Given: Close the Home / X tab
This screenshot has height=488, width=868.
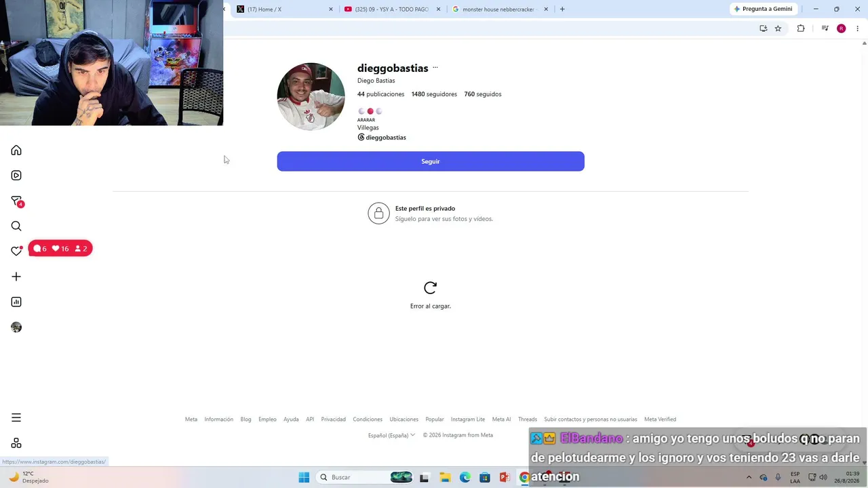Looking at the screenshot, I should click(x=331, y=9).
